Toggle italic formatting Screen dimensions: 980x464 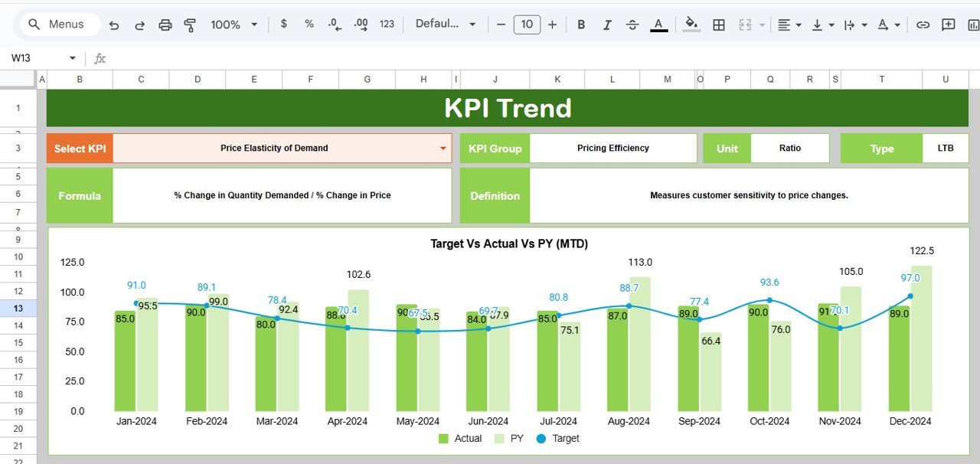pos(606,25)
